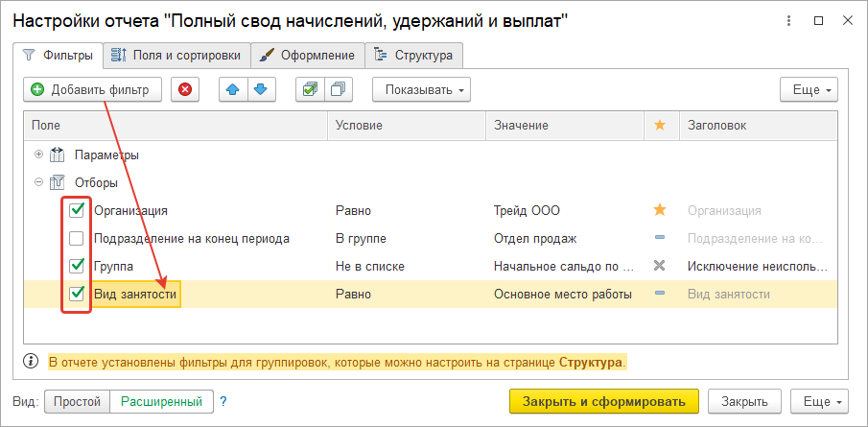Click the X mark on Группа row
This screenshot has width=868, height=427.
[x=659, y=266]
